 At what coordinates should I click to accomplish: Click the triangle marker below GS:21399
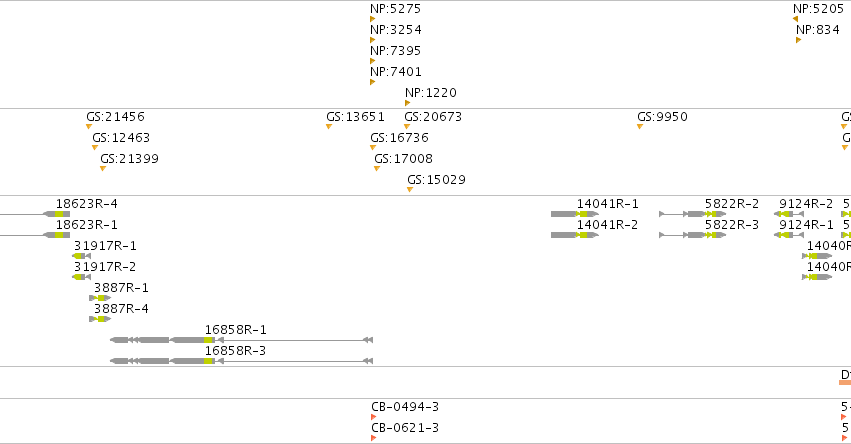[x=103, y=168]
